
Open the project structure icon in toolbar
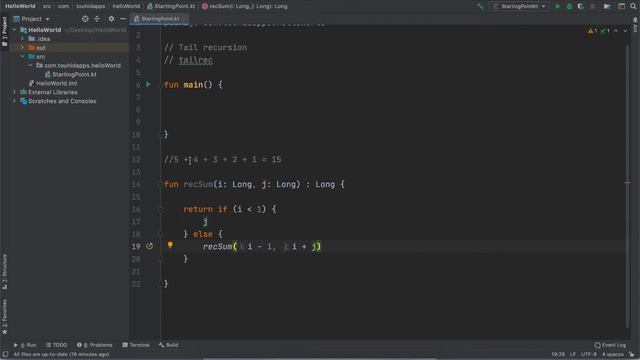point(607,6)
